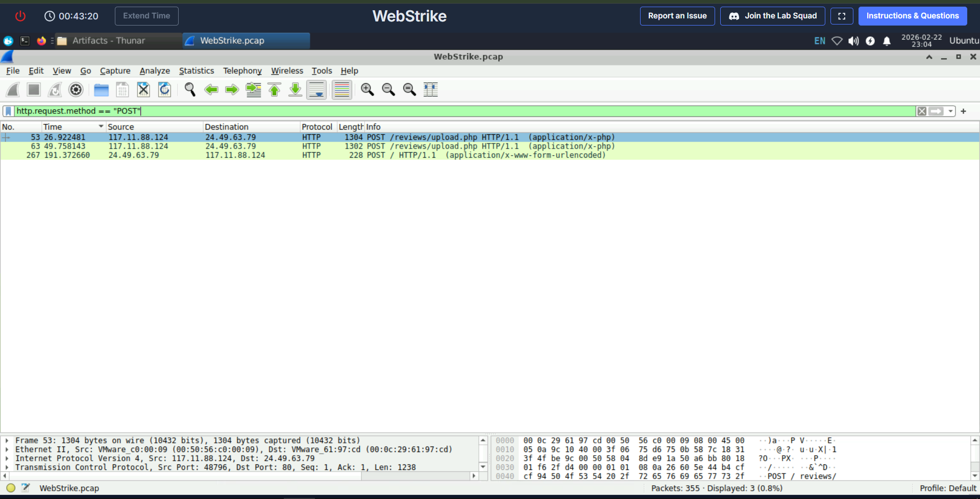This screenshot has height=499, width=980.
Task: Apply the display filter arrow button
Action: (936, 111)
